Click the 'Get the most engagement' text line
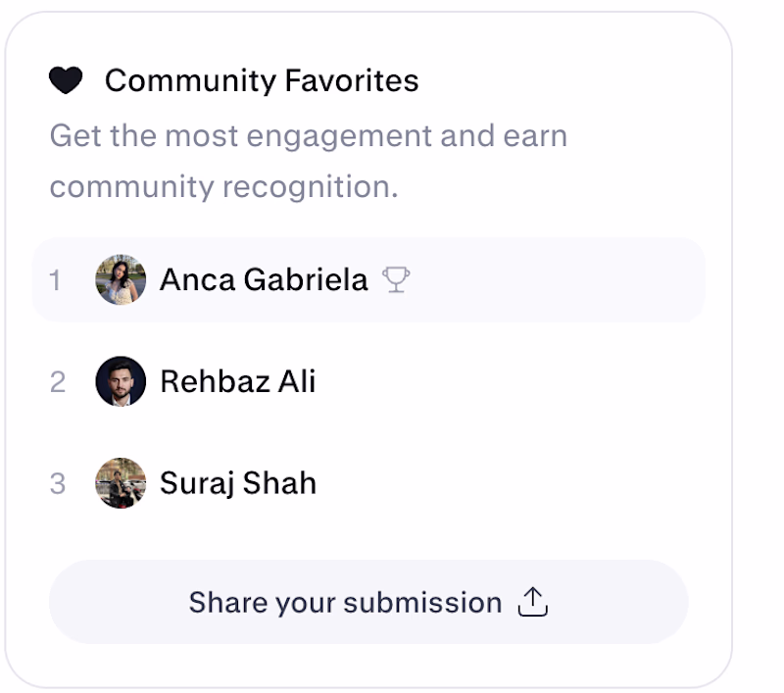Image resolution: width=784 pixels, height=693 pixels. [309, 136]
